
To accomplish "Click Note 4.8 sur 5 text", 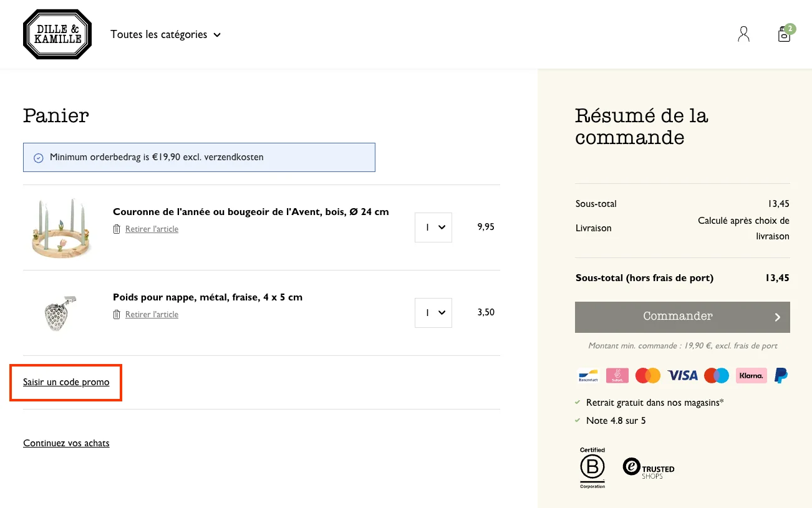I will tap(616, 421).
